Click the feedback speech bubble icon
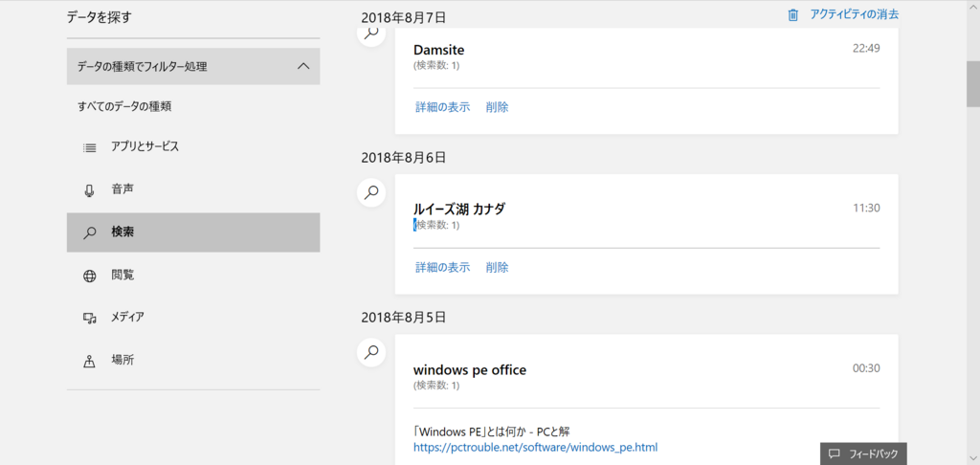The height and width of the screenshot is (465, 980). (x=834, y=454)
